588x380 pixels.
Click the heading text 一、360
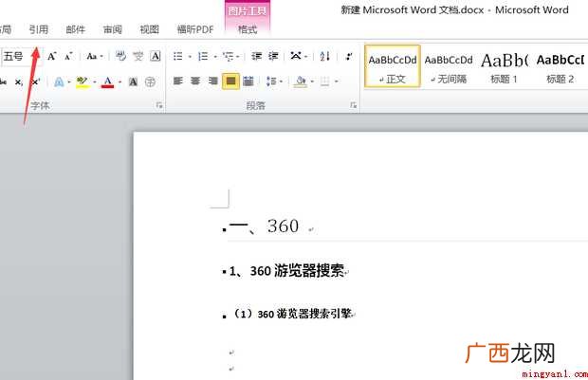(264, 226)
